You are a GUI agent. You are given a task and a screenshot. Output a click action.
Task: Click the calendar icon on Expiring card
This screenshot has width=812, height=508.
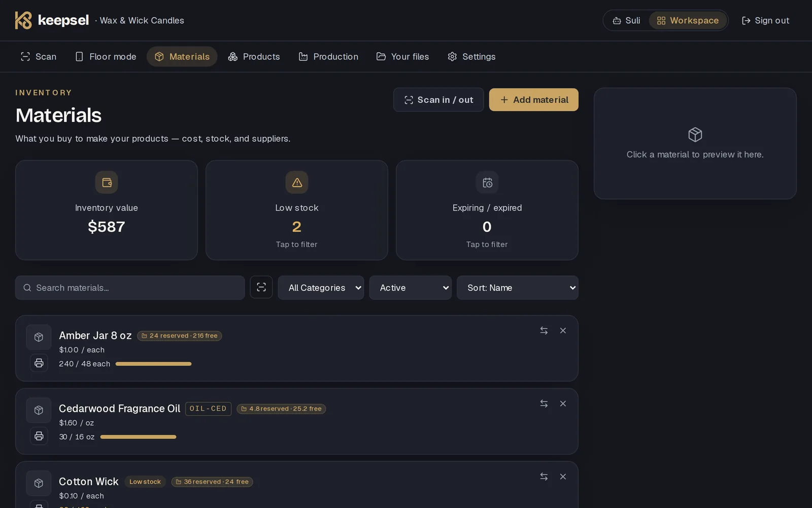[487, 182]
